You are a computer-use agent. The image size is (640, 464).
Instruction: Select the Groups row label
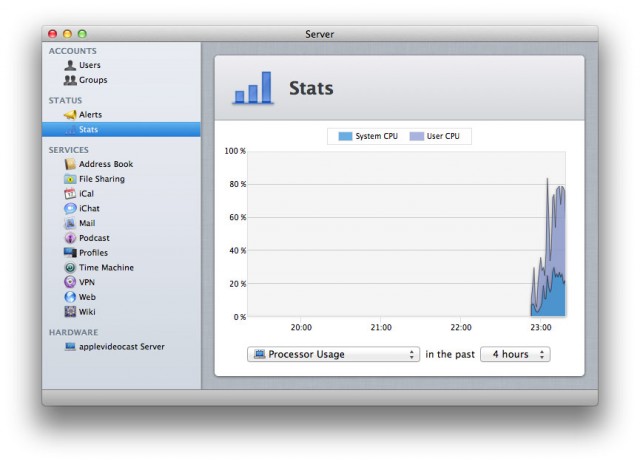click(93, 80)
